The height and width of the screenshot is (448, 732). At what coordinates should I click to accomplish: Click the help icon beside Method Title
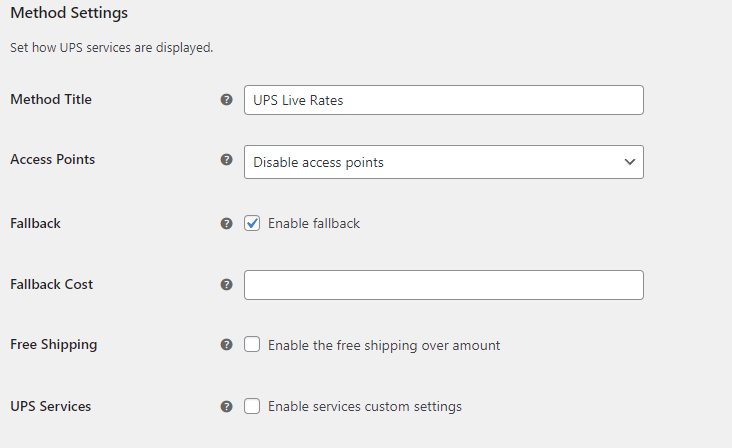pyautogui.click(x=226, y=100)
